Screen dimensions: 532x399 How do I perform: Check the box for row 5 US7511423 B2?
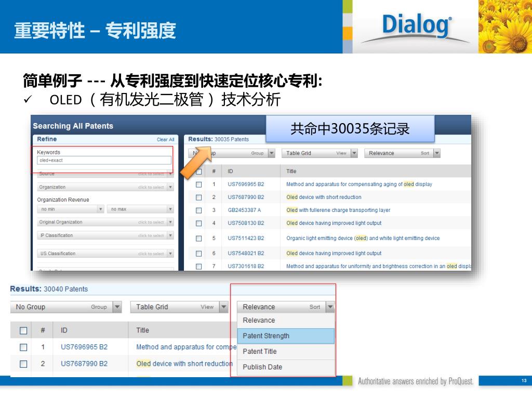[x=199, y=238]
